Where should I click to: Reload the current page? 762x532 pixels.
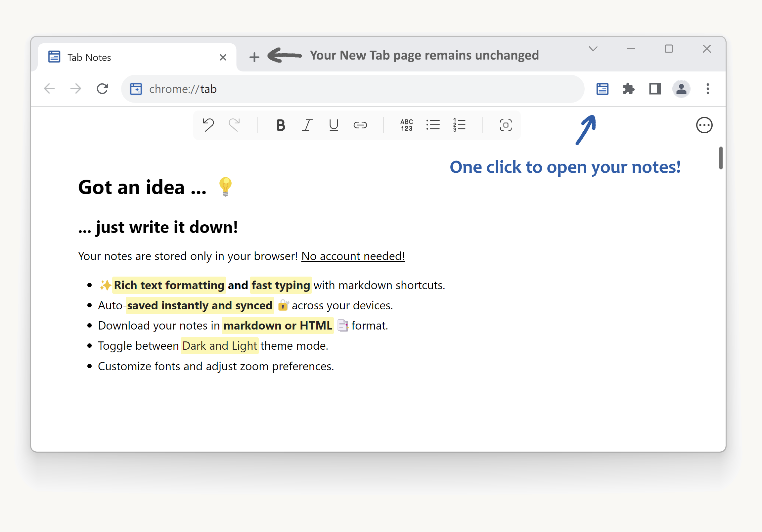coord(103,89)
